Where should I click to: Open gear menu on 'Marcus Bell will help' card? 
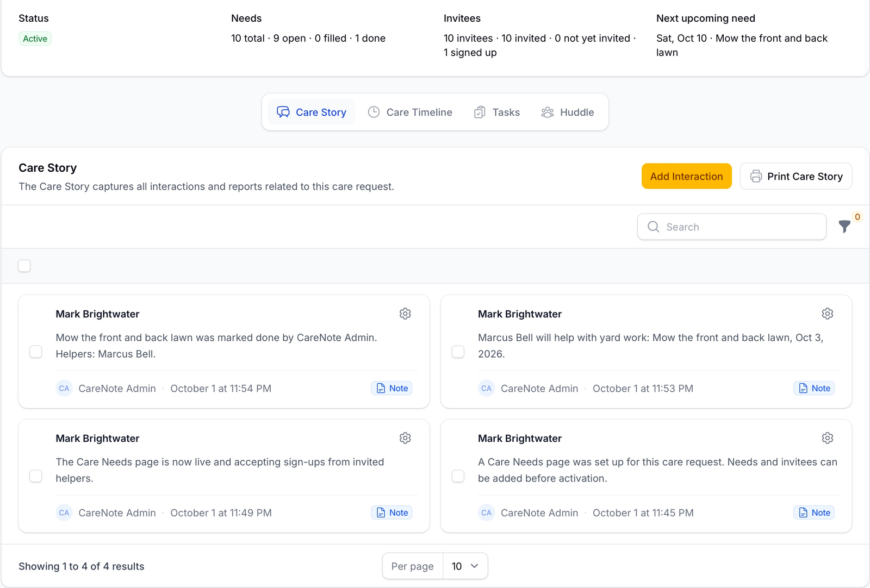click(828, 314)
